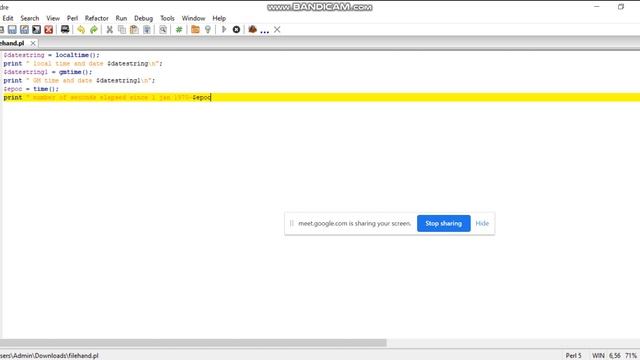640x360 pixels.
Task: Switch to the filehand.pl tab
Action: pyautogui.click(x=12, y=43)
